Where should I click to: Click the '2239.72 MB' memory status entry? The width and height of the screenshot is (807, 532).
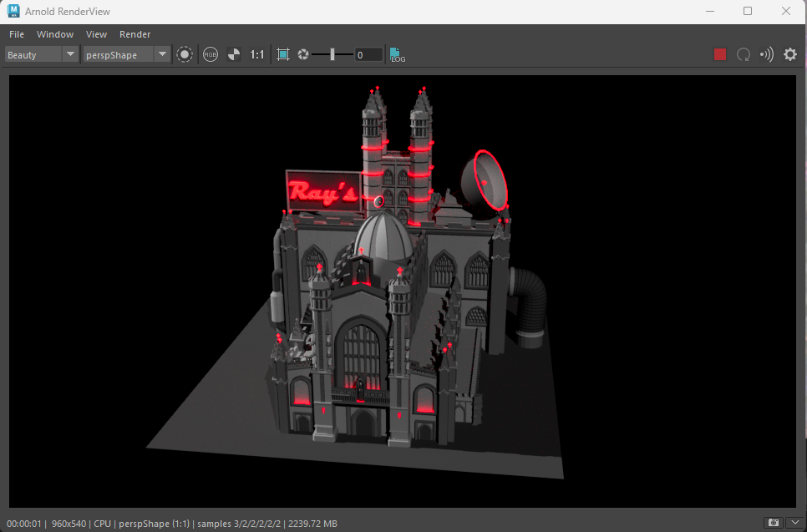(x=312, y=524)
